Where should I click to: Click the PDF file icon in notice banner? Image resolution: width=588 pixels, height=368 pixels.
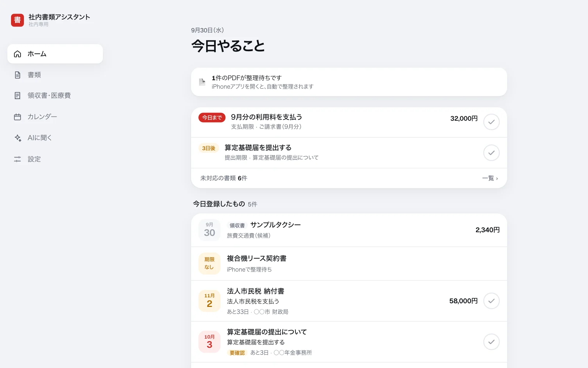click(202, 82)
